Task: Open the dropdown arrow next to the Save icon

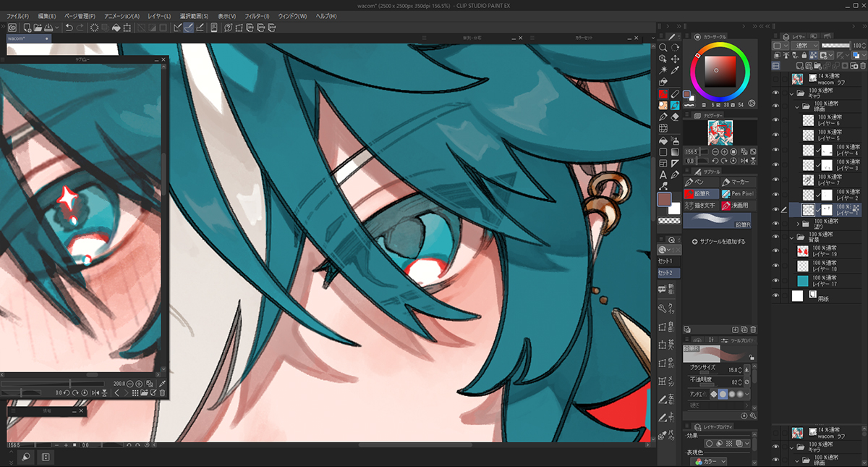Action: click(x=56, y=28)
